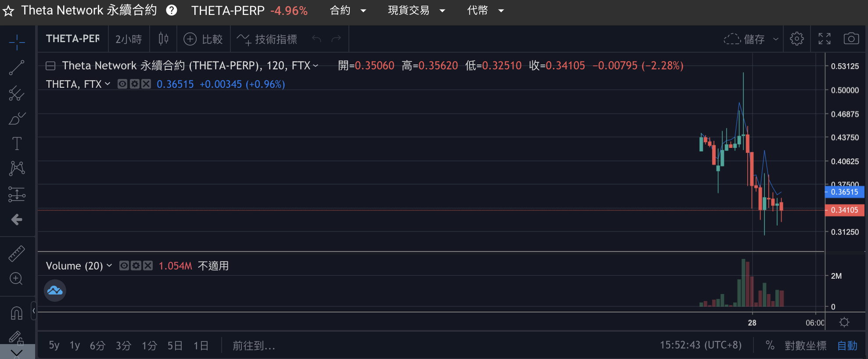Open the 合約 menu
The height and width of the screenshot is (359, 868).
(x=348, y=10)
